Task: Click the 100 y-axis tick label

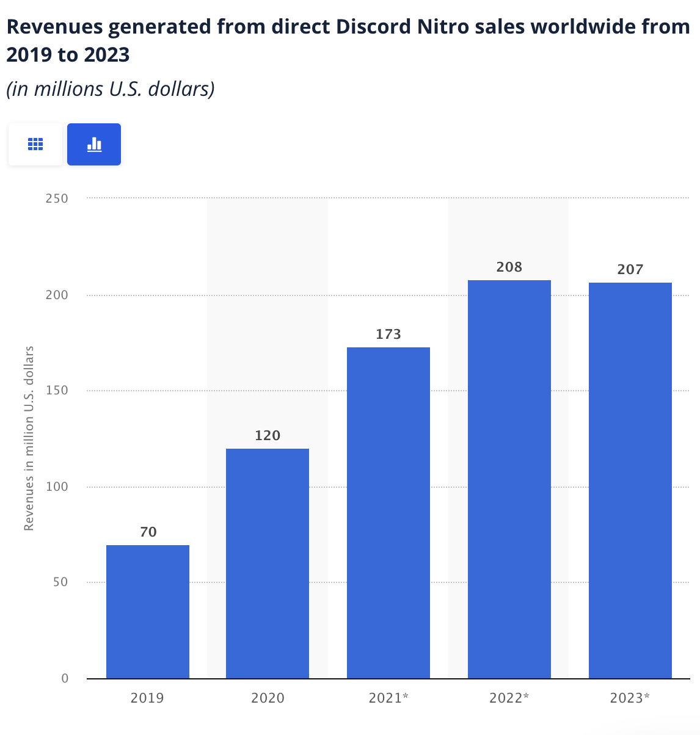Action: [x=57, y=487]
